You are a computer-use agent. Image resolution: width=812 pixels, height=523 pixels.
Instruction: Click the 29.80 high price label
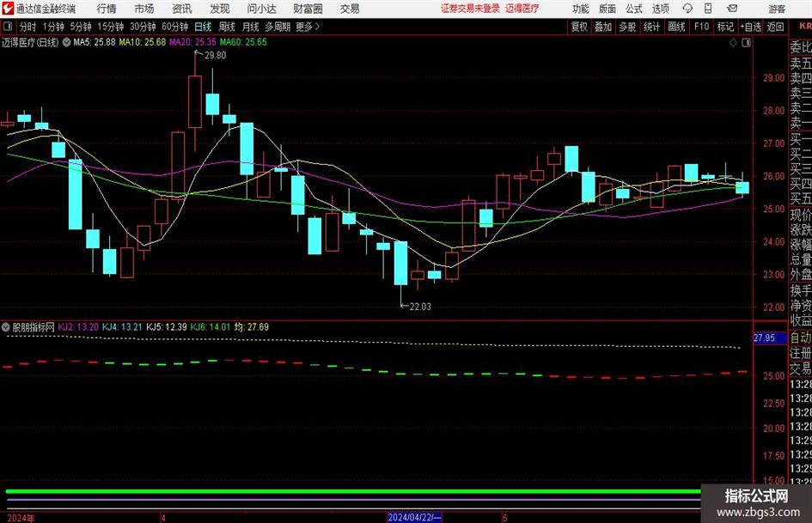[x=215, y=56]
